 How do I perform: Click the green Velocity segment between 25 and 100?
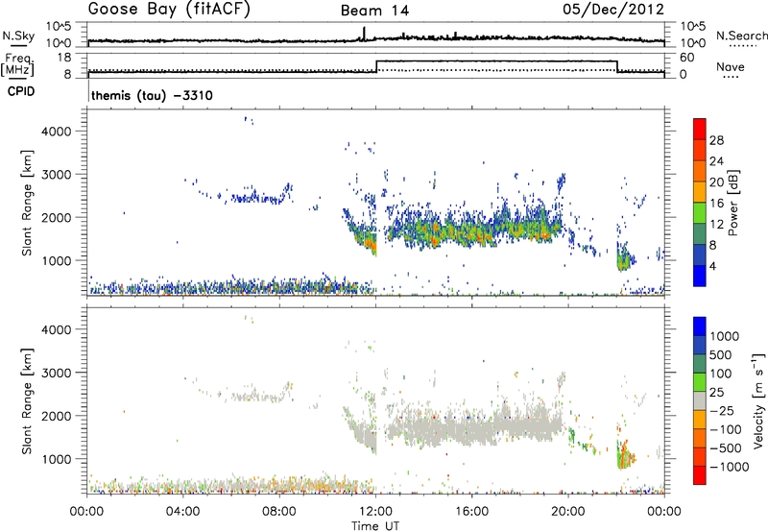(700, 382)
